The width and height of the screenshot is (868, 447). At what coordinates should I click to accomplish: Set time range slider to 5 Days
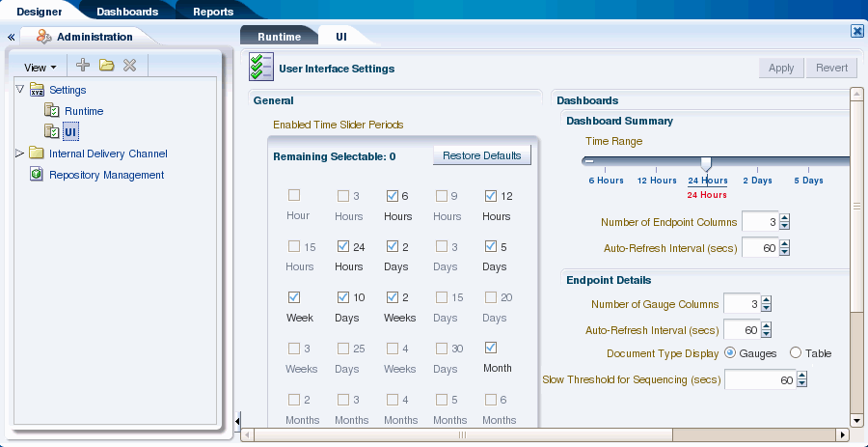[808, 181]
